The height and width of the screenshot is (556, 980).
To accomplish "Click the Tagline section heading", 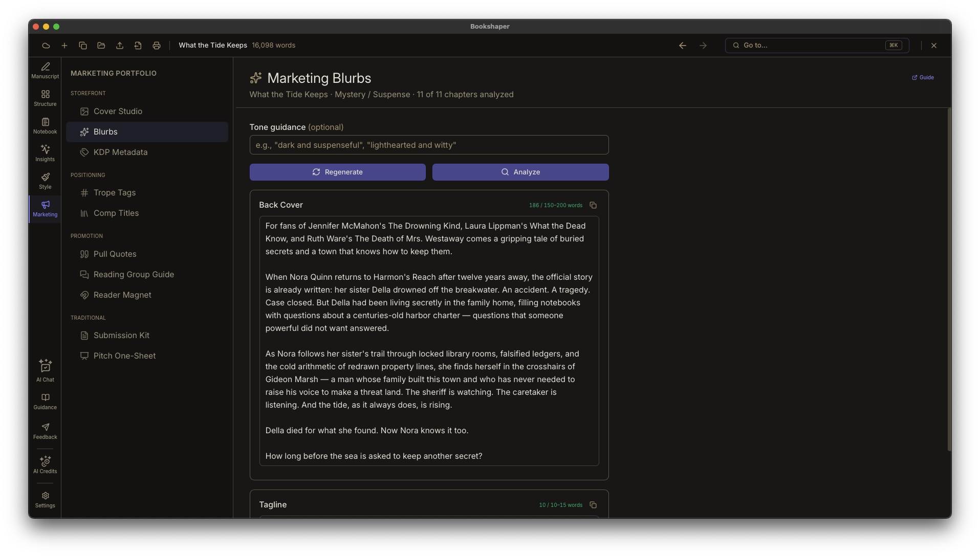I will point(273,505).
